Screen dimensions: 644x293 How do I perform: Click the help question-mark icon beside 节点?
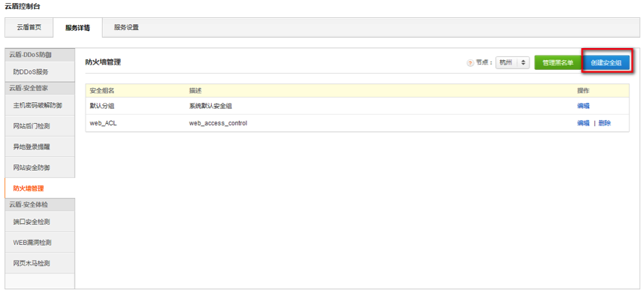click(470, 63)
